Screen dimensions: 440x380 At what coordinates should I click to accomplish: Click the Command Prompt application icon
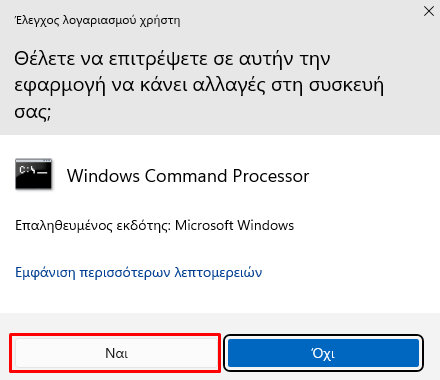tap(33, 174)
